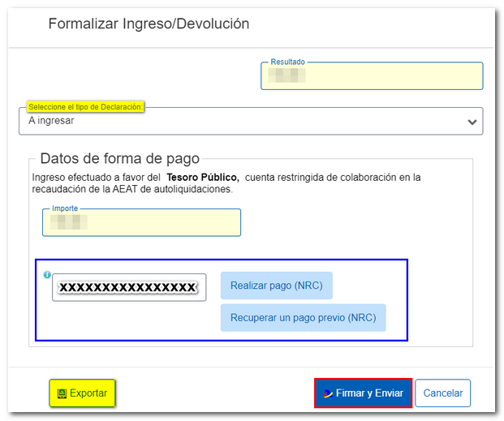Image resolution: width=504 pixels, height=421 pixels.
Task: Open the 'A ingresar' combo box
Action: click(243, 121)
